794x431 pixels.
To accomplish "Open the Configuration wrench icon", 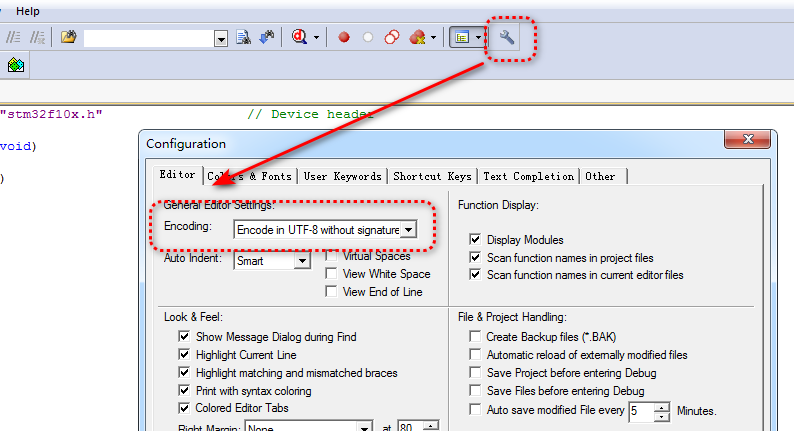I will (x=507, y=37).
